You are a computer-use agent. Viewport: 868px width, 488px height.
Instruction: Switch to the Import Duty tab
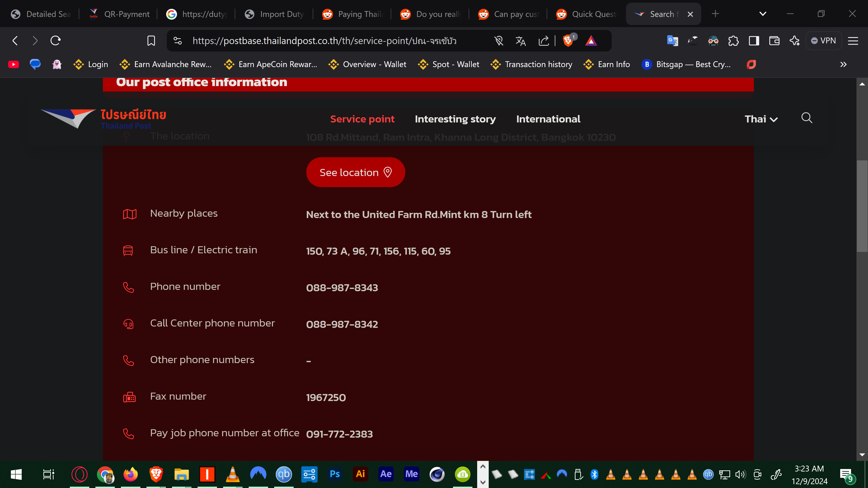(275, 14)
